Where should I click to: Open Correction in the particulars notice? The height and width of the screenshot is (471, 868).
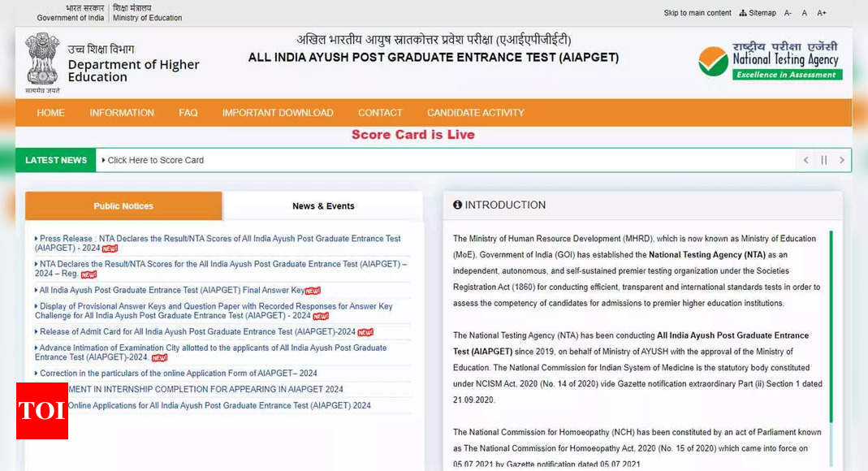tap(179, 373)
